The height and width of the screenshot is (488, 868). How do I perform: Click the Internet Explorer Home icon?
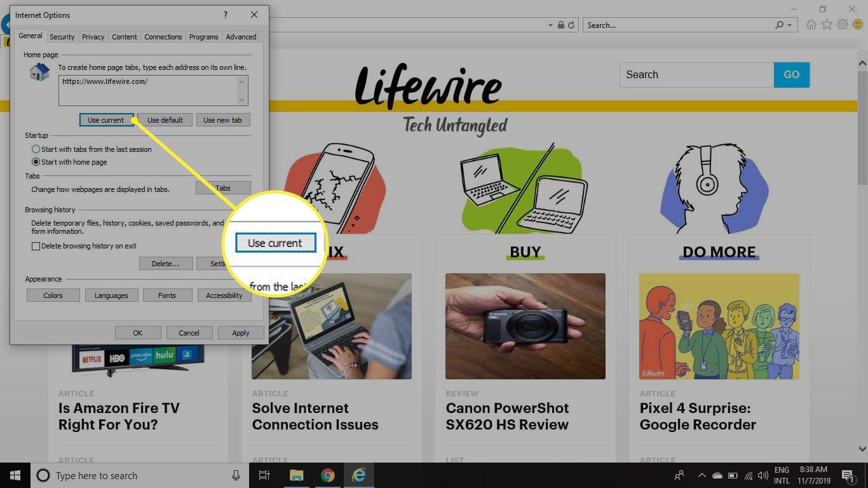(811, 25)
